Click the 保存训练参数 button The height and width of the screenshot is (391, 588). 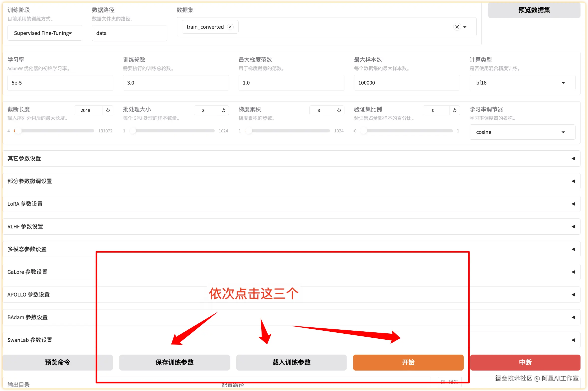pos(174,362)
